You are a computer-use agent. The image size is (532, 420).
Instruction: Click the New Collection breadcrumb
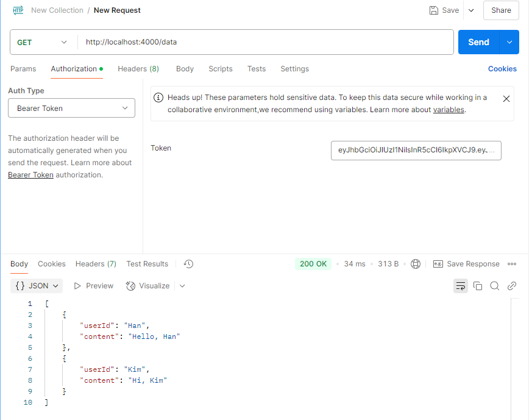57,10
